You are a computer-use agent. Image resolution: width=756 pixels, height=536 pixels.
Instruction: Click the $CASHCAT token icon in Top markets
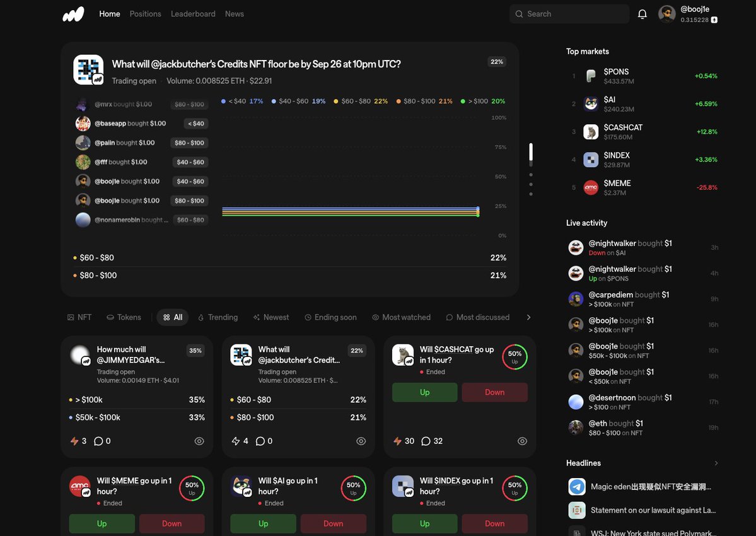click(x=591, y=132)
